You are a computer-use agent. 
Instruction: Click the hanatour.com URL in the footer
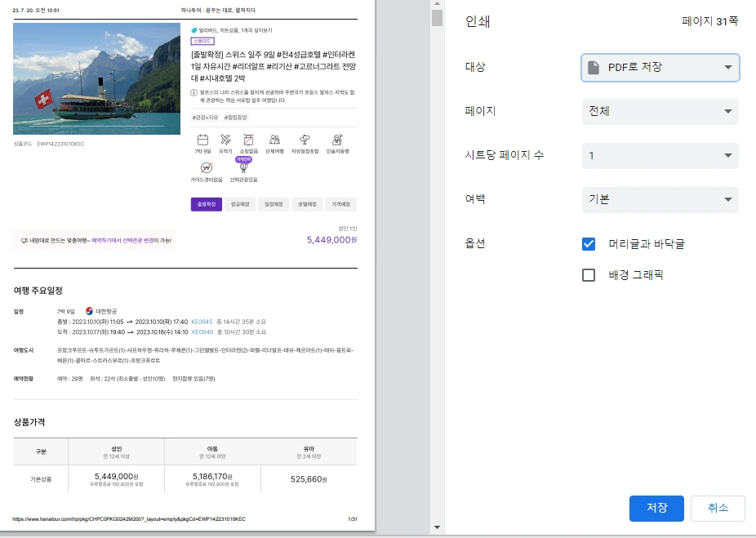[129, 519]
